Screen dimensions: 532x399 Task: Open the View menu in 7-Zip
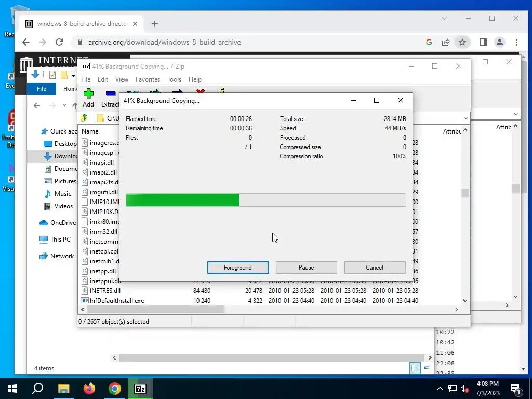(x=122, y=79)
